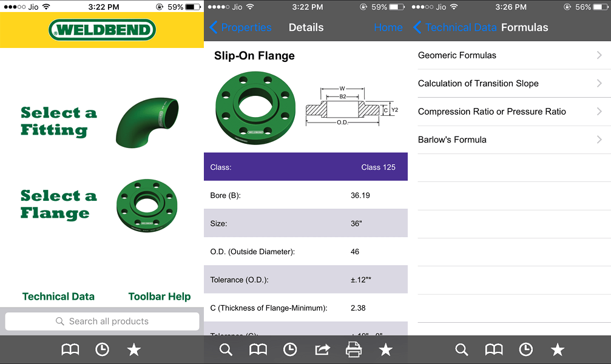Viewport: 611px width, 364px height.
Task: Tap the ±.12"* tolerance value
Action: pyautogui.click(x=361, y=280)
